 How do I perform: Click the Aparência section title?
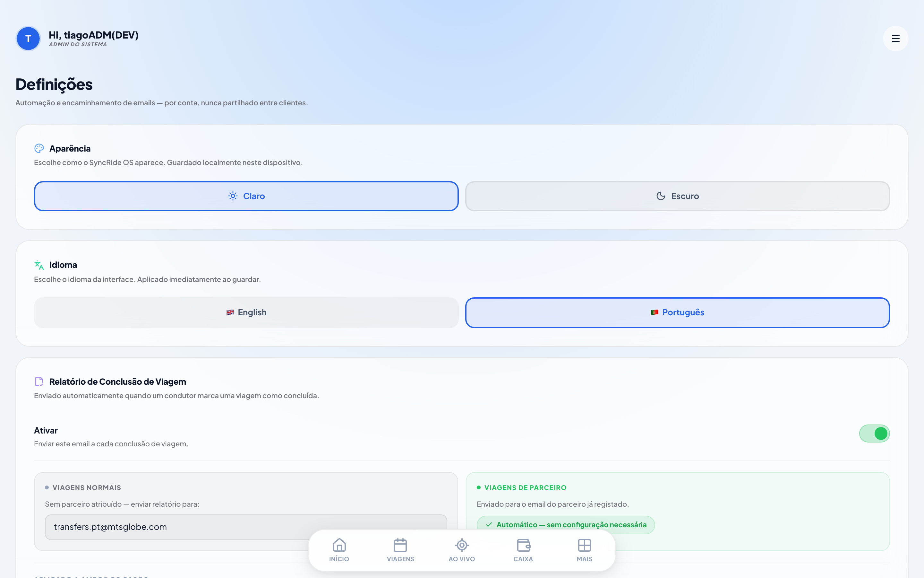point(70,148)
